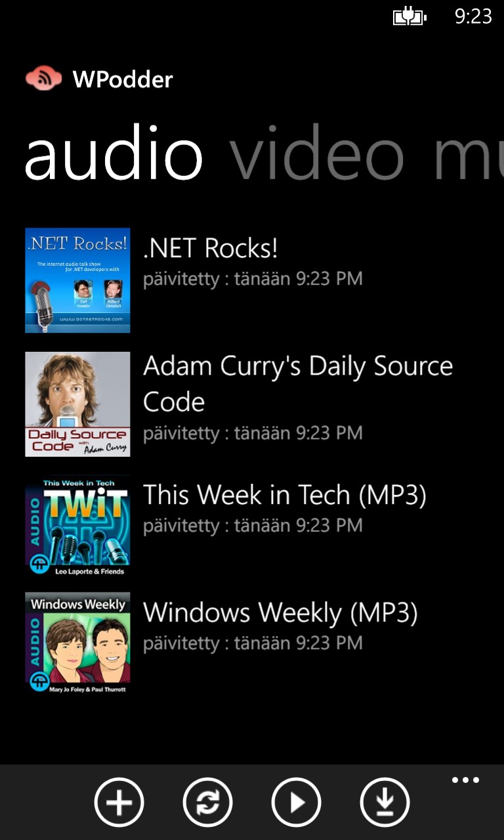Select the audio tab header
The height and width of the screenshot is (840, 504).
click(113, 155)
